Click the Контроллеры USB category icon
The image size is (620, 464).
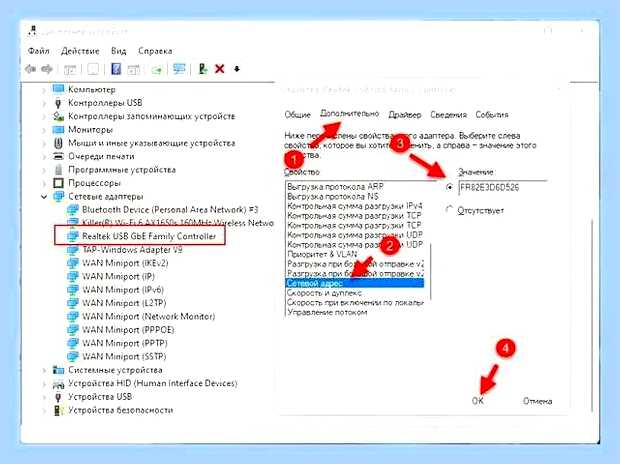pos(58,103)
